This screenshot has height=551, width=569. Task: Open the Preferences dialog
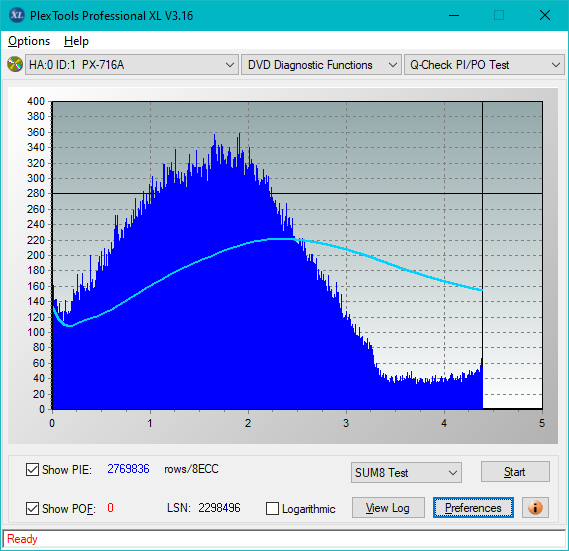473,507
